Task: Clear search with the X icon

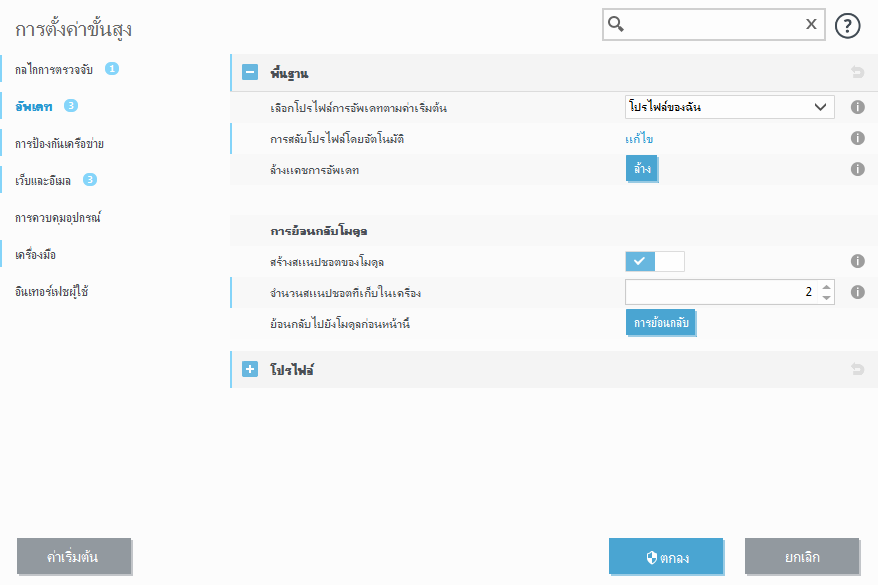Action: (x=811, y=24)
